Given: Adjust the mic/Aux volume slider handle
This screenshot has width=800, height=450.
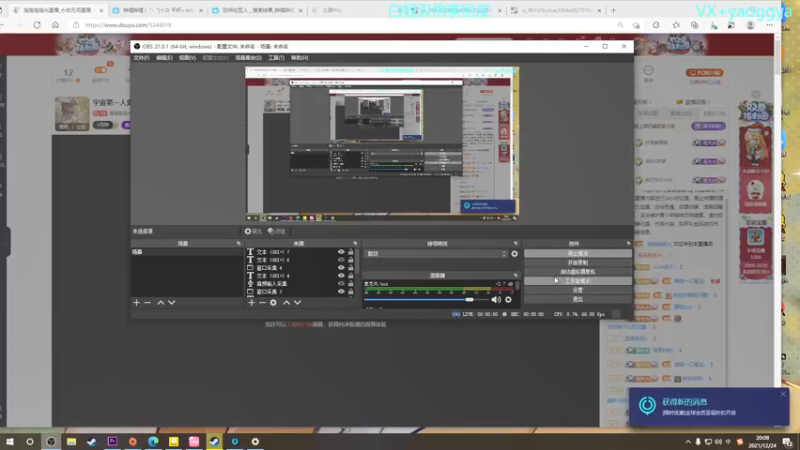Looking at the screenshot, I should coord(469,299).
